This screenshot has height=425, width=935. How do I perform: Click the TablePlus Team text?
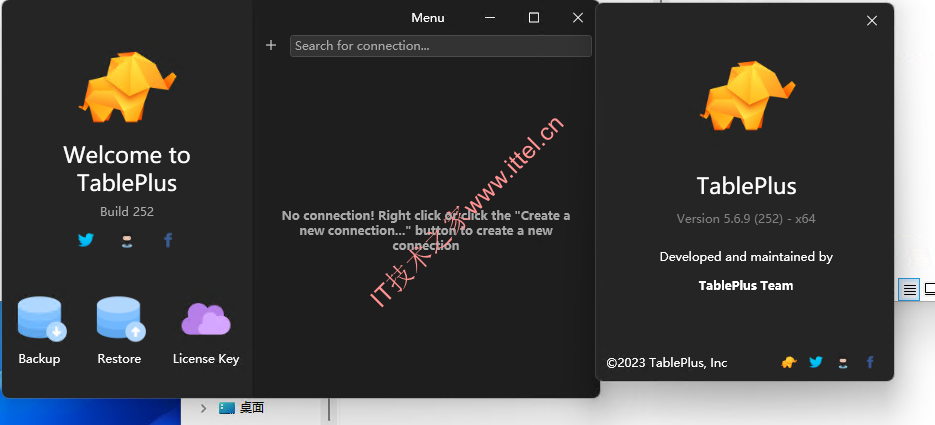(746, 286)
